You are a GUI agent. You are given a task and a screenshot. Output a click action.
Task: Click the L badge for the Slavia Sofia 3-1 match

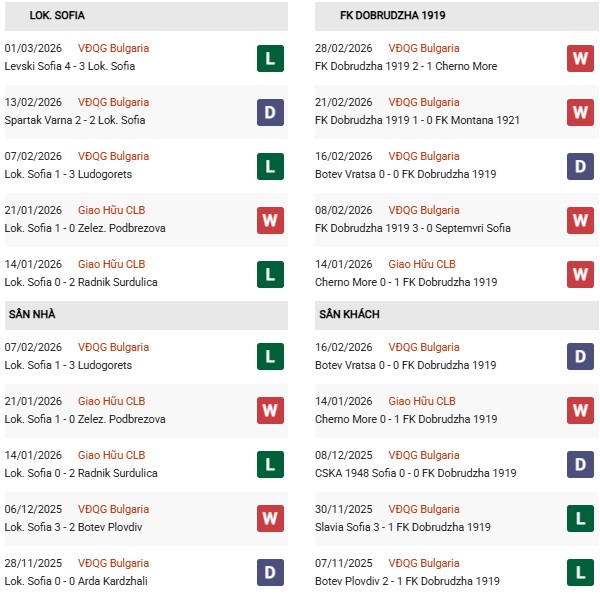coord(580,519)
